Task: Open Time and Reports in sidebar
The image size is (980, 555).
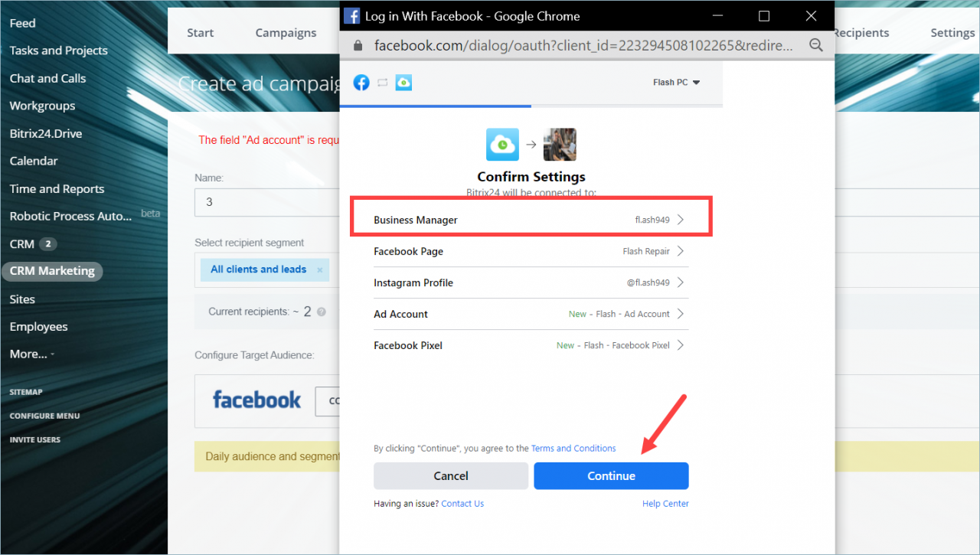Action: click(57, 188)
